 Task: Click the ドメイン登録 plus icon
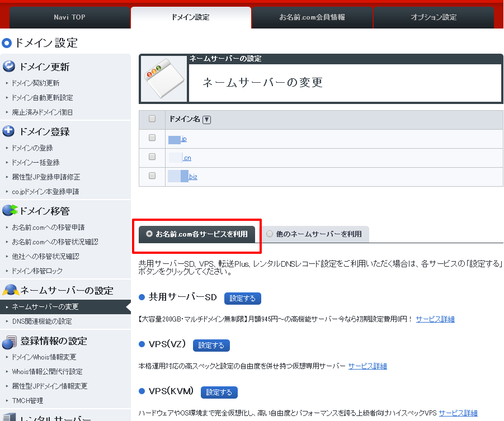(x=8, y=131)
